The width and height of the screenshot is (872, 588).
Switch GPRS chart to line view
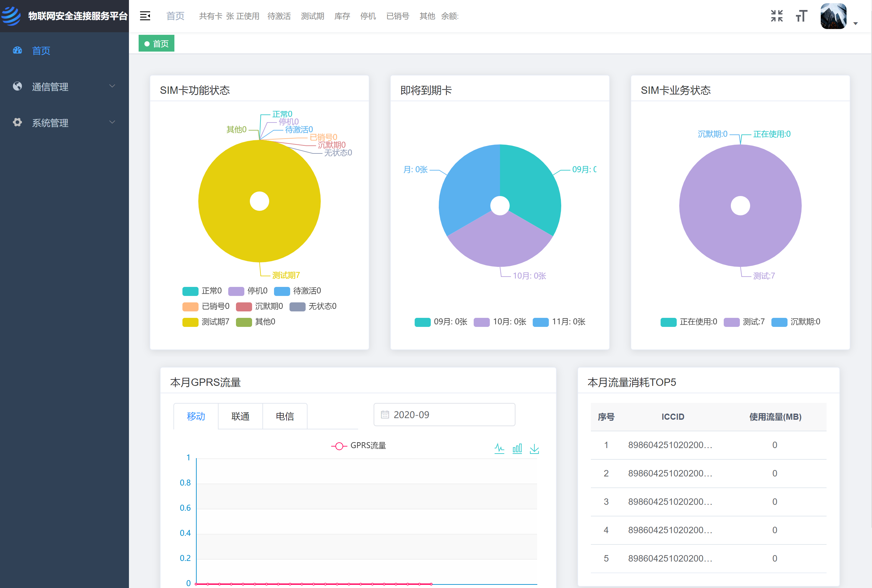(x=500, y=448)
